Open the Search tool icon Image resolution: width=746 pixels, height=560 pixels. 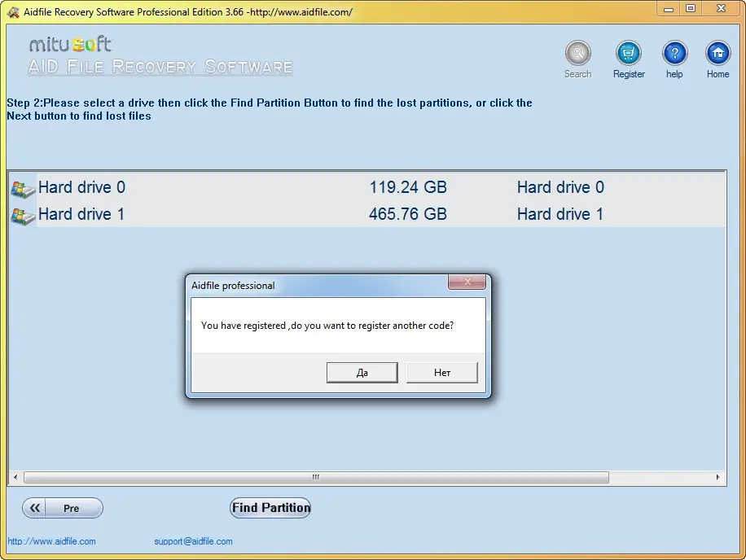coord(577,53)
